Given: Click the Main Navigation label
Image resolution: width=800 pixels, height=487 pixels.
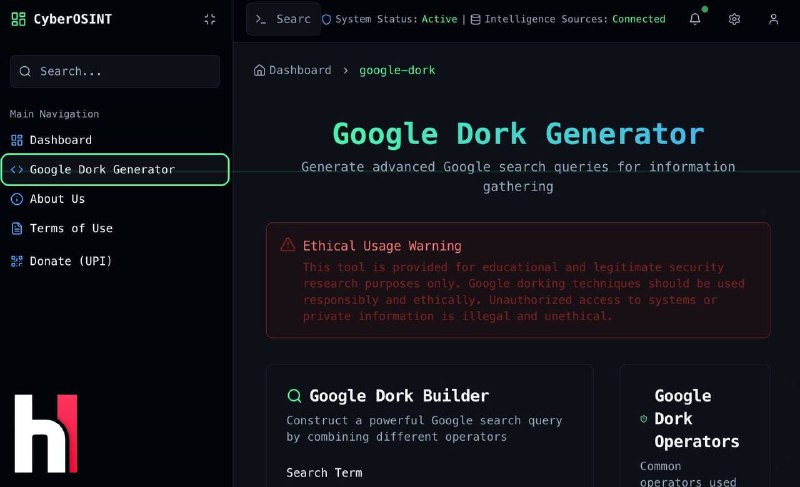Looking at the screenshot, I should (x=55, y=114).
